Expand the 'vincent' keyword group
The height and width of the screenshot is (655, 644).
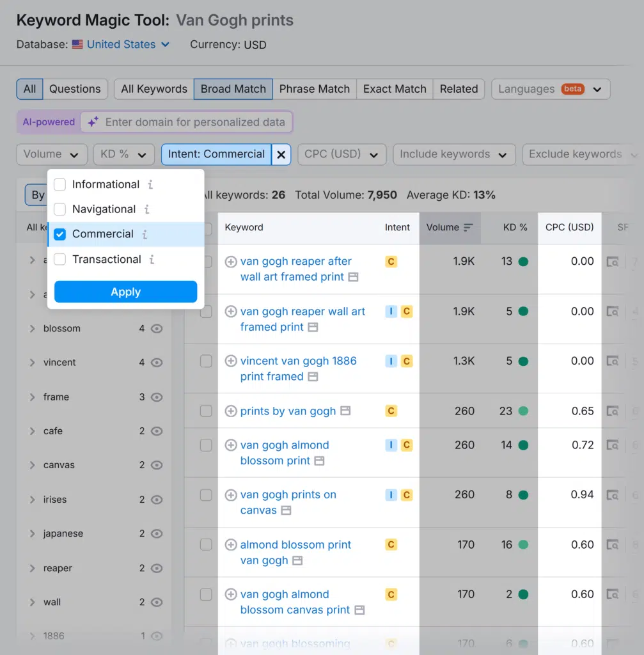pos(33,363)
